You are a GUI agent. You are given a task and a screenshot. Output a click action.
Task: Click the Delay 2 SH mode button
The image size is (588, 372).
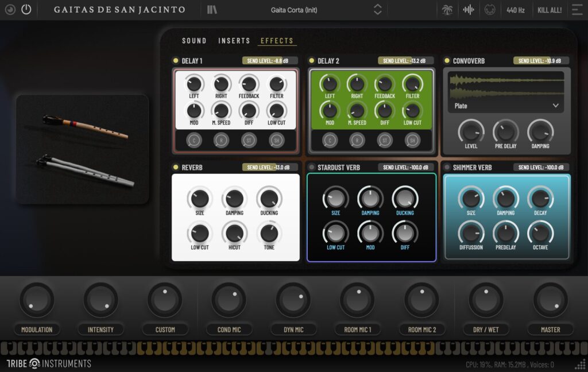pos(412,140)
